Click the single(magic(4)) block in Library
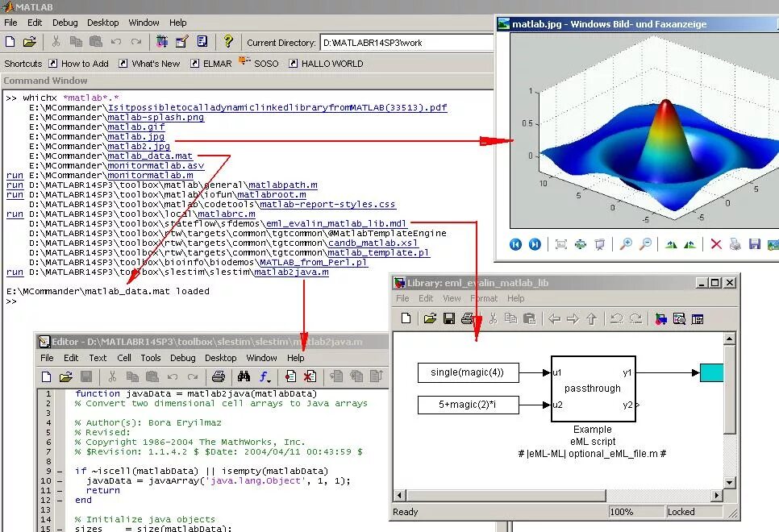 click(468, 372)
